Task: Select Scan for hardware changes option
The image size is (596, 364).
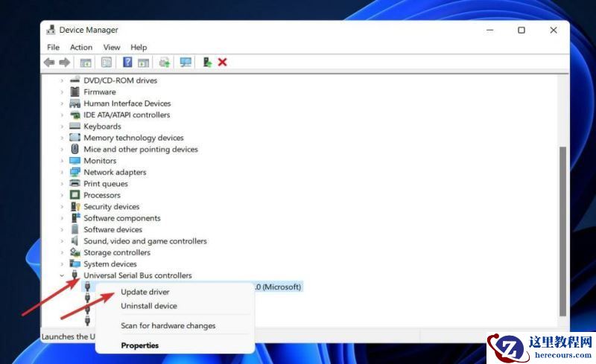Action: point(168,326)
